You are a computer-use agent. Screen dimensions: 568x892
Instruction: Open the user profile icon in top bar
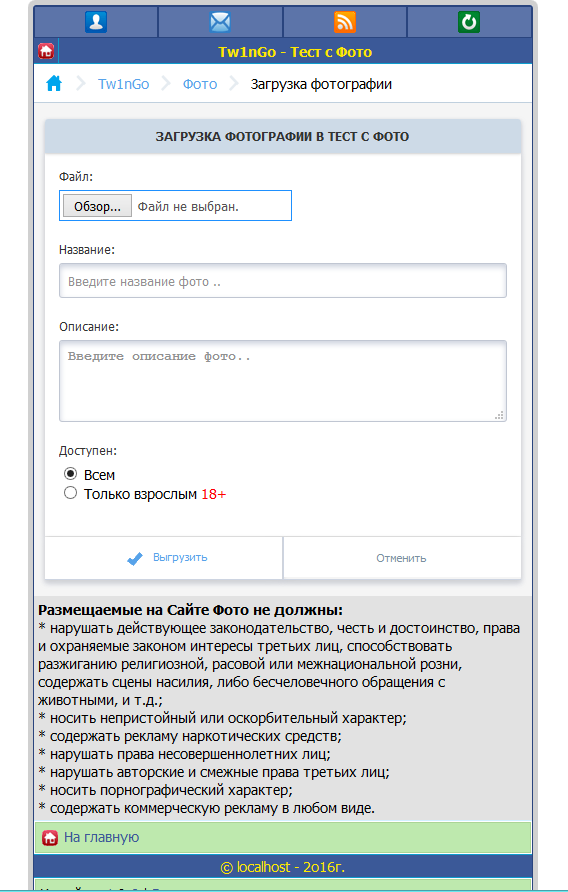(x=96, y=22)
